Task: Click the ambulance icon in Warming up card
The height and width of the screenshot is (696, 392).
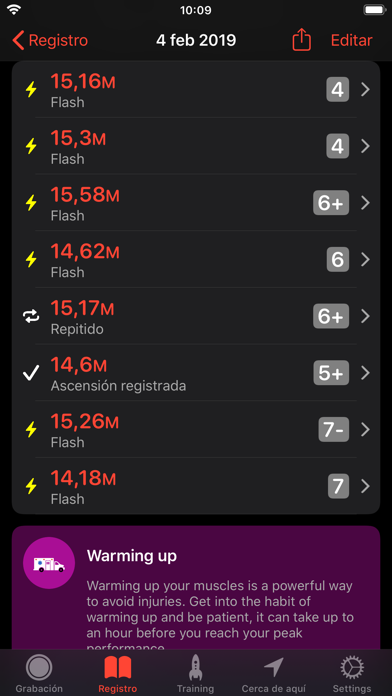Action: [x=49, y=563]
